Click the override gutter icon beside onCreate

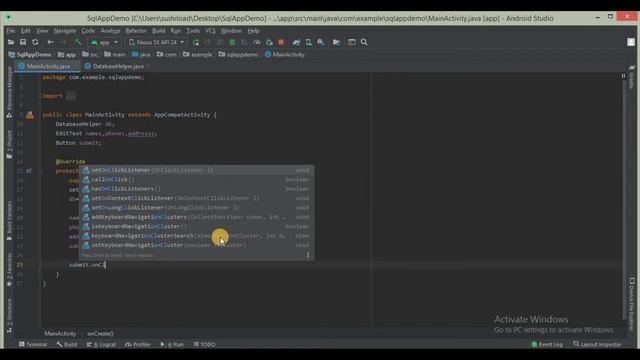(29, 171)
